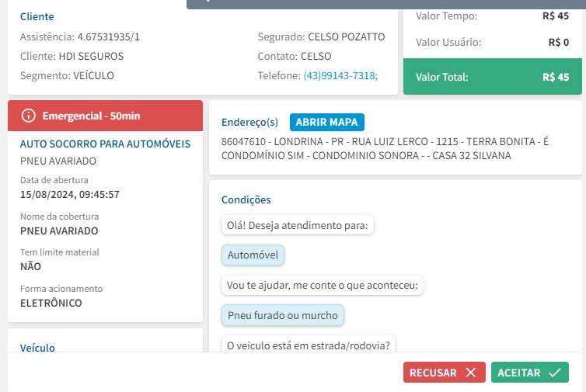The width and height of the screenshot is (586, 392).
Task: Click the Veículo section heading
Action: click(x=37, y=349)
